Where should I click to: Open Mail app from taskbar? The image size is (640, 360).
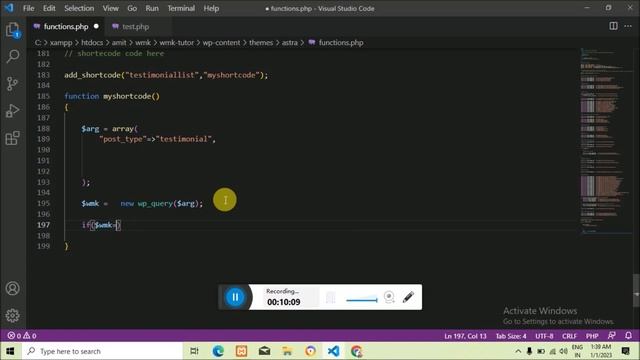264,351
